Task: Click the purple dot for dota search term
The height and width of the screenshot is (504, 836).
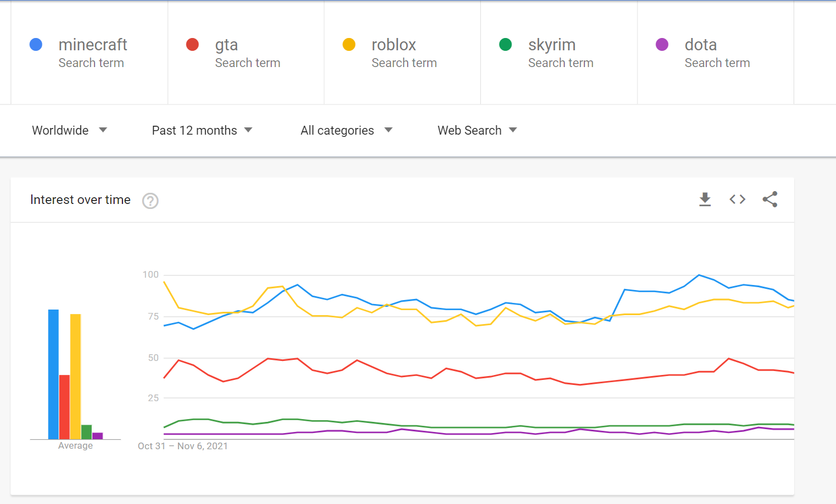Action: tap(662, 45)
